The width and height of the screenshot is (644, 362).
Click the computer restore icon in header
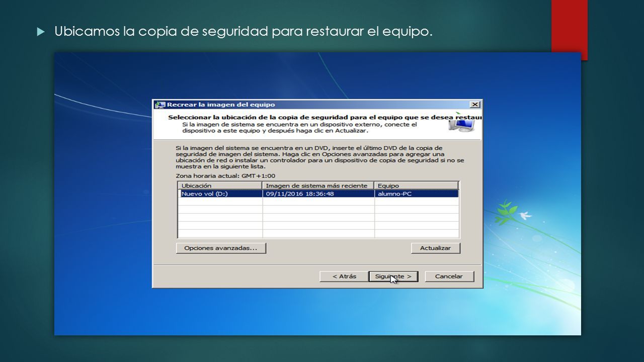click(460, 124)
